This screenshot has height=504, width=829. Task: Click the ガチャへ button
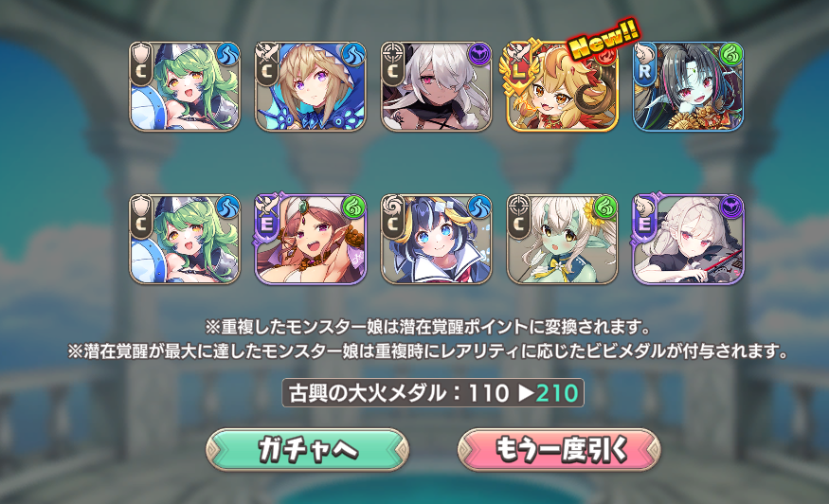point(307,450)
